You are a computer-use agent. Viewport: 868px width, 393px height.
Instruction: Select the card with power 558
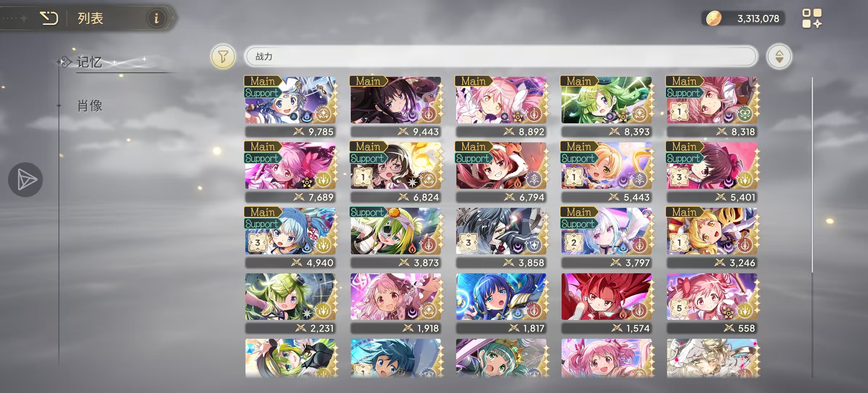click(x=712, y=303)
